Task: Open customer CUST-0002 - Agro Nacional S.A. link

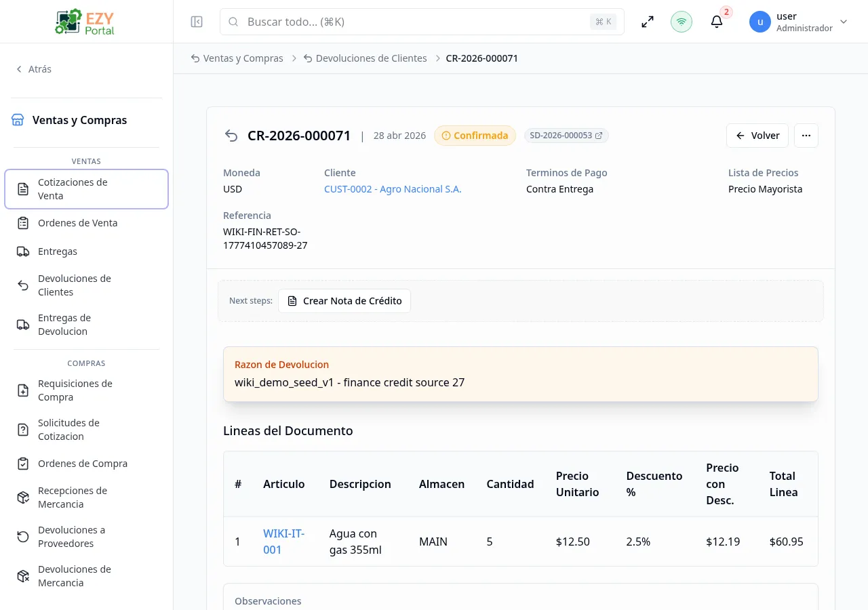Action: (393, 189)
